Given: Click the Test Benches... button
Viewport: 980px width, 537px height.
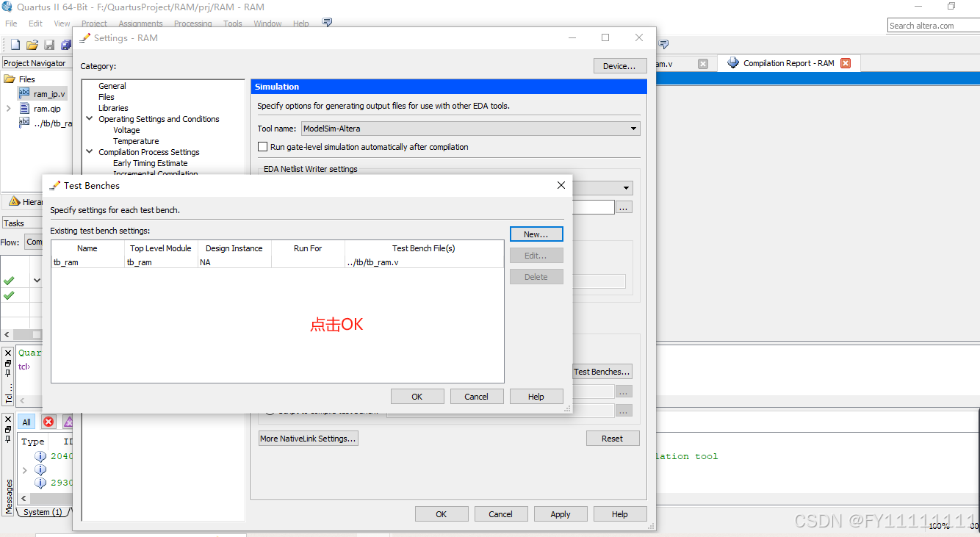Looking at the screenshot, I should (602, 372).
